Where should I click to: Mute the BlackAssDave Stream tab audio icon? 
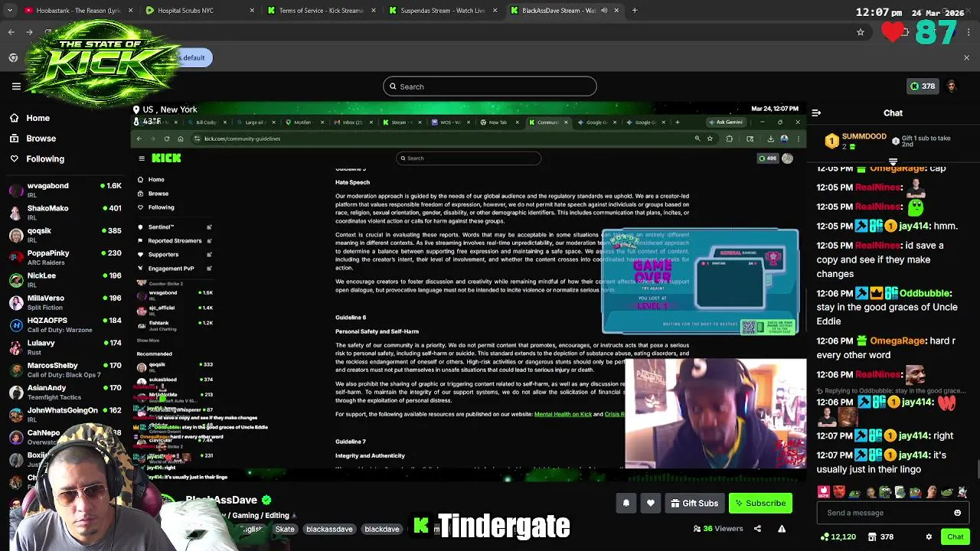point(603,11)
